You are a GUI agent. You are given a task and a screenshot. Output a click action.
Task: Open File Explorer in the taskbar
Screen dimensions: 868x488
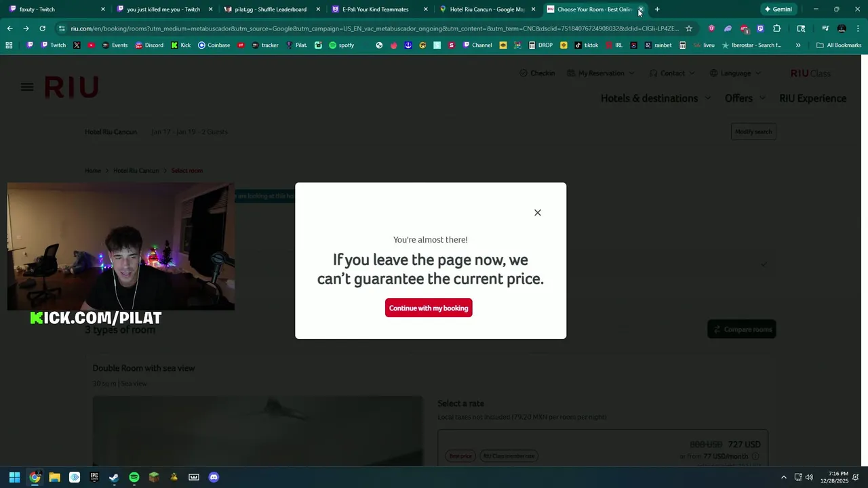click(x=54, y=477)
